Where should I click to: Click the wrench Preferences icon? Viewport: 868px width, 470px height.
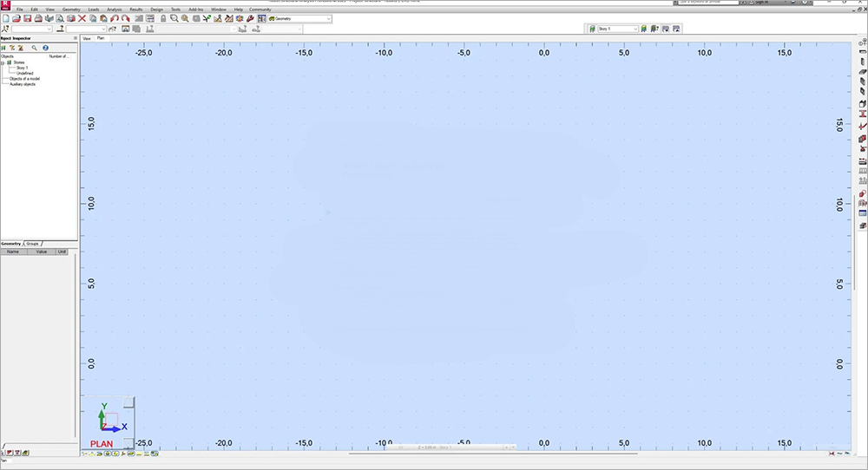pos(250,19)
